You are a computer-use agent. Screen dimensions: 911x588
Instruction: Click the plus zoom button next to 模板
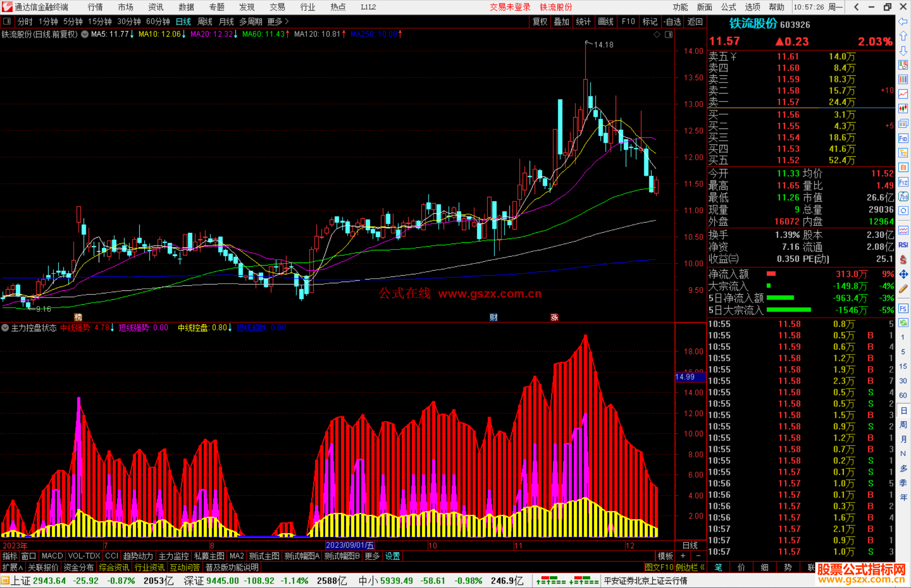[683, 556]
